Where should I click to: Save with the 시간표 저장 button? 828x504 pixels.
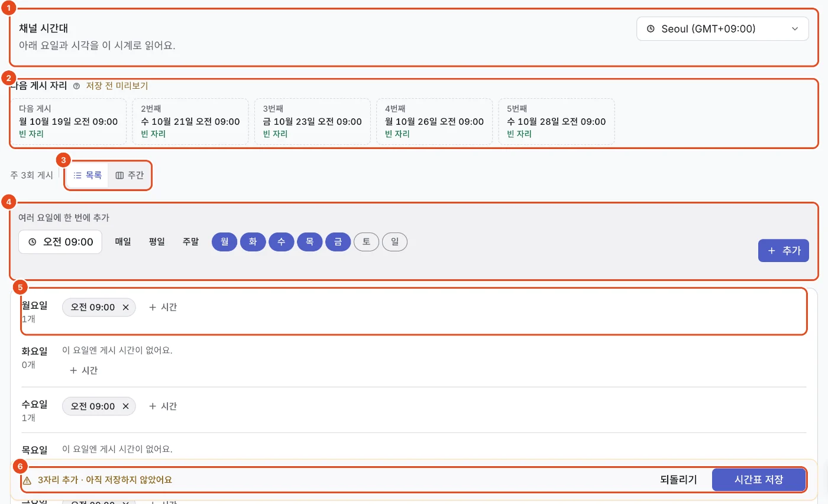click(x=759, y=480)
